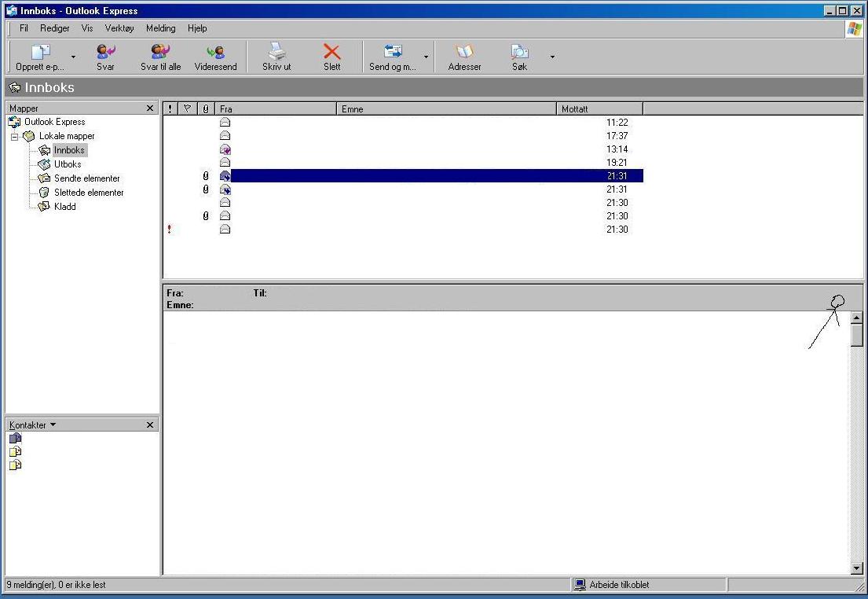868x599 pixels.
Task: Delete message with Slett icon
Action: coord(332,53)
